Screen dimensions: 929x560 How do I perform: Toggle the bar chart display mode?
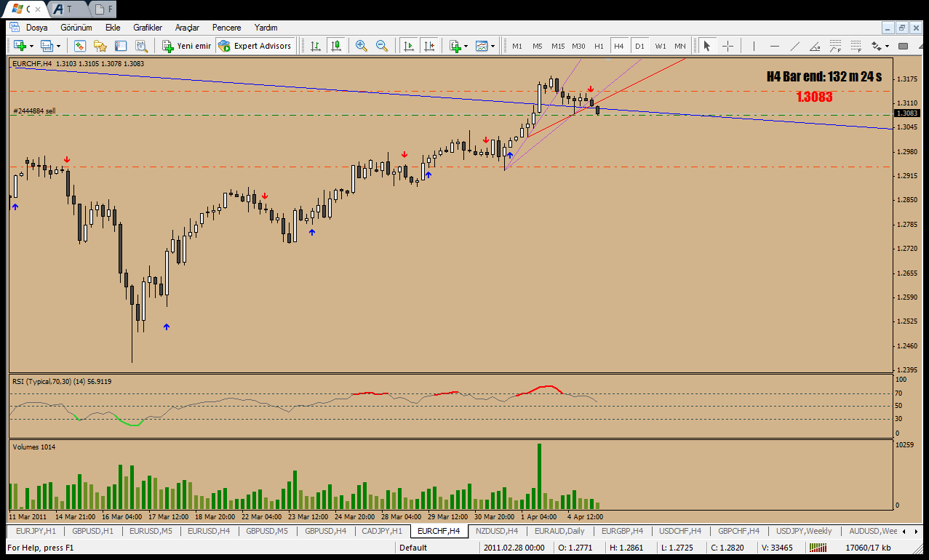[316, 46]
